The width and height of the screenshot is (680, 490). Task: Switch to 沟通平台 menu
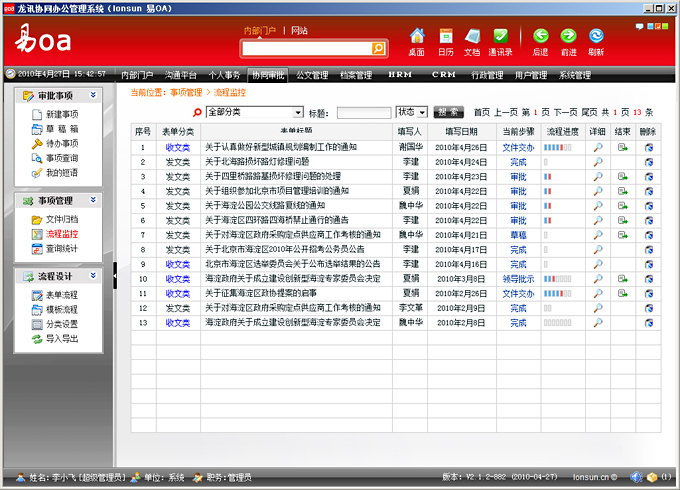pos(180,75)
